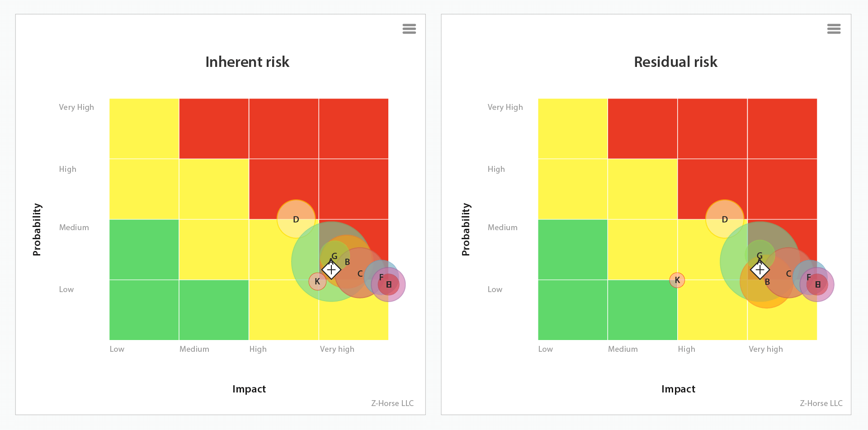Click the diamond marker on the Residual risk chart
Image resolution: width=868 pixels, height=430 pixels.
(x=760, y=269)
